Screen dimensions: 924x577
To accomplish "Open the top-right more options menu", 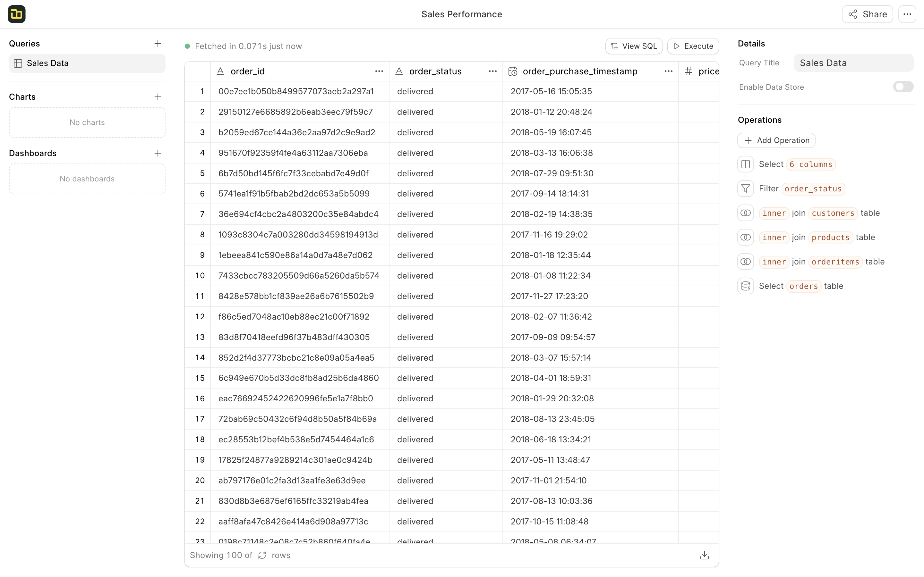I will (907, 14).
